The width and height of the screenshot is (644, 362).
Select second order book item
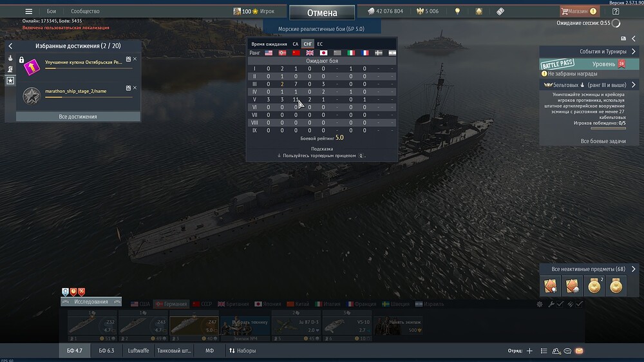coord(572,286)
